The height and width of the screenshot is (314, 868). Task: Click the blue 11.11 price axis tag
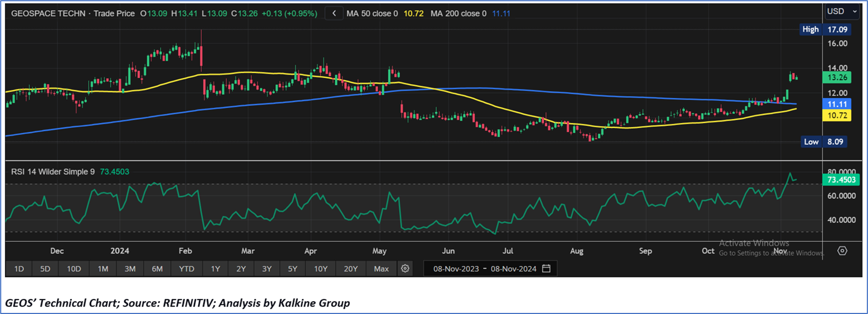click(837, 104)
